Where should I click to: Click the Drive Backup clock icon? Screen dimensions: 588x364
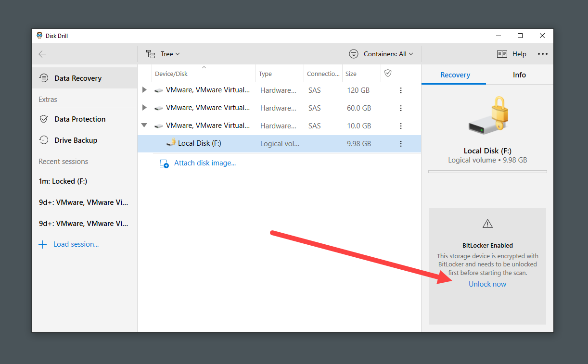(x=44, y=140)
